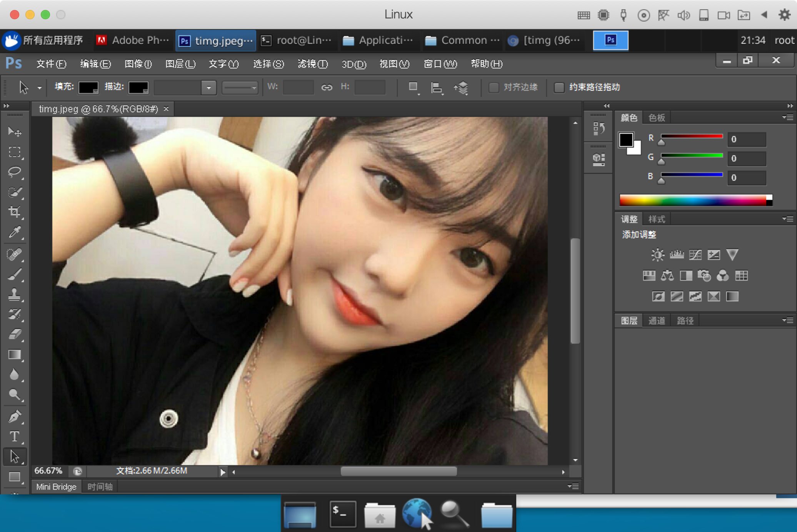This screenshot has width=797, height=532.
Task: Add Exposure adjustment
Action: click(x=714, y=255)
